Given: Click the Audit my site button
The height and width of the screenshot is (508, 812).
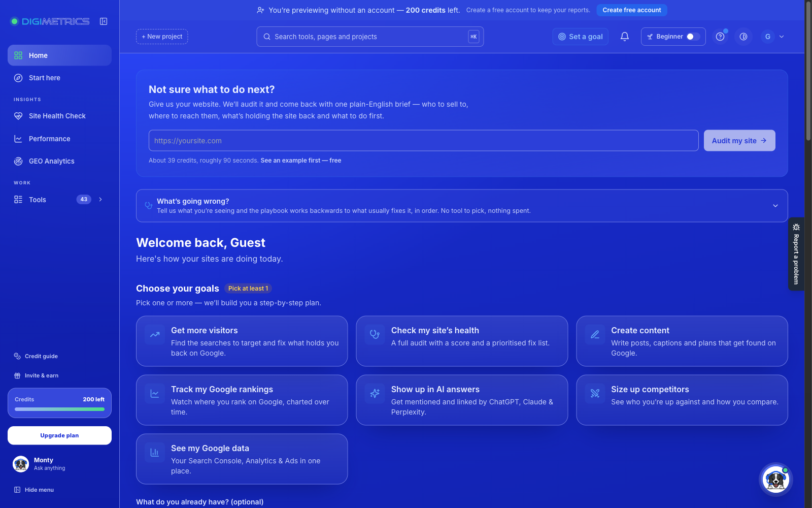Looking at the screenshot, I should [739, 141].
